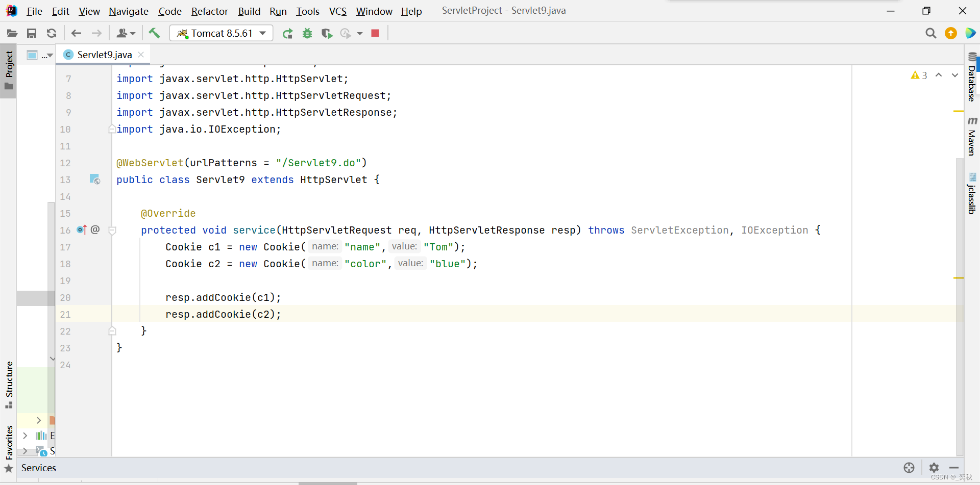Close the Servlet9.java tab
This screenshot has width=980, height=485.
click(141, 55)
